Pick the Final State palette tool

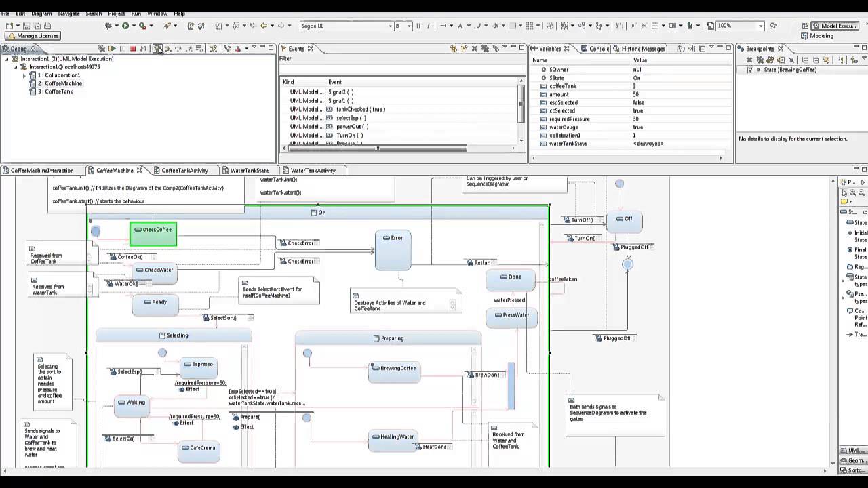[856, 253]
